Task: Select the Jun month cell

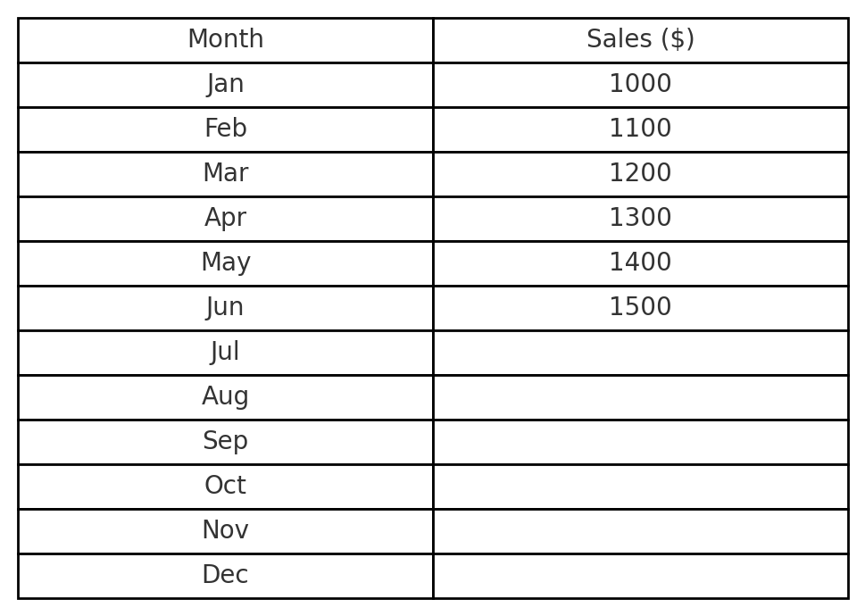Action: click(x=225, y=308)
